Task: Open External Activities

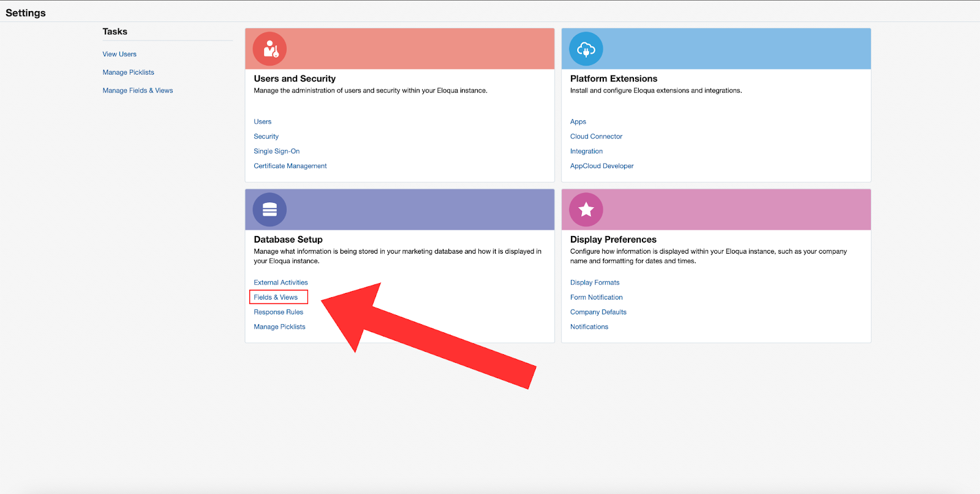Action: click(x=281, y=283)
